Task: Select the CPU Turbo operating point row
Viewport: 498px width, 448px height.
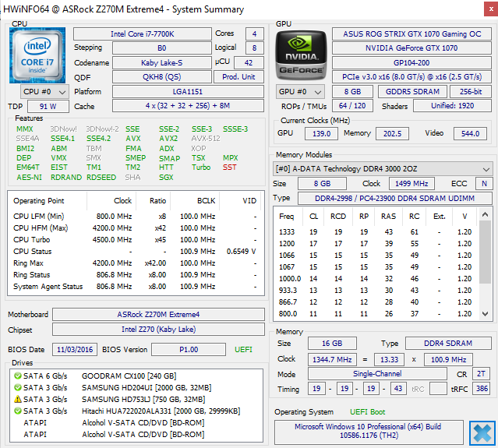Action: [136, 240]
